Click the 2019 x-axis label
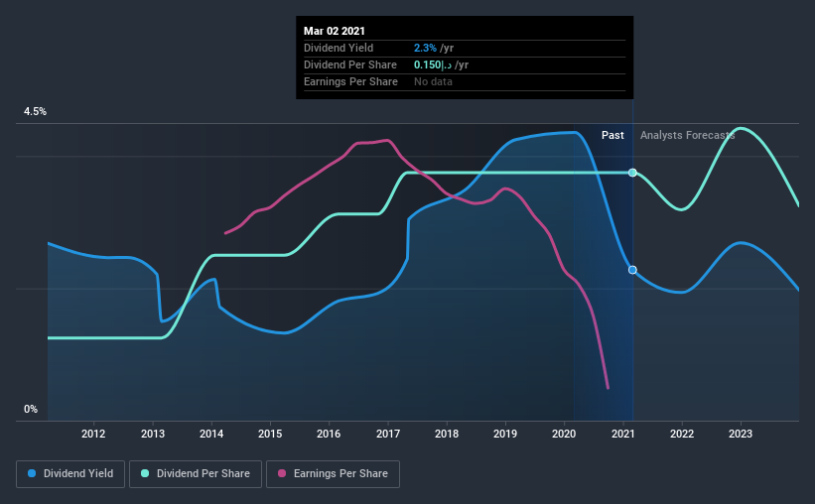The width and height of the screenshot is (815, 504). click(x=505, y=434)
